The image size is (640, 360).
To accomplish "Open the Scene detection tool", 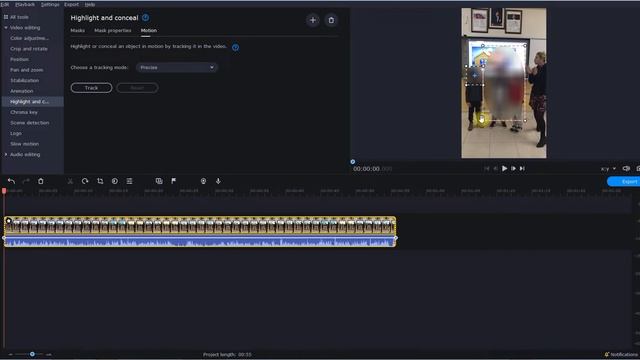I will [x=29, y=123].
